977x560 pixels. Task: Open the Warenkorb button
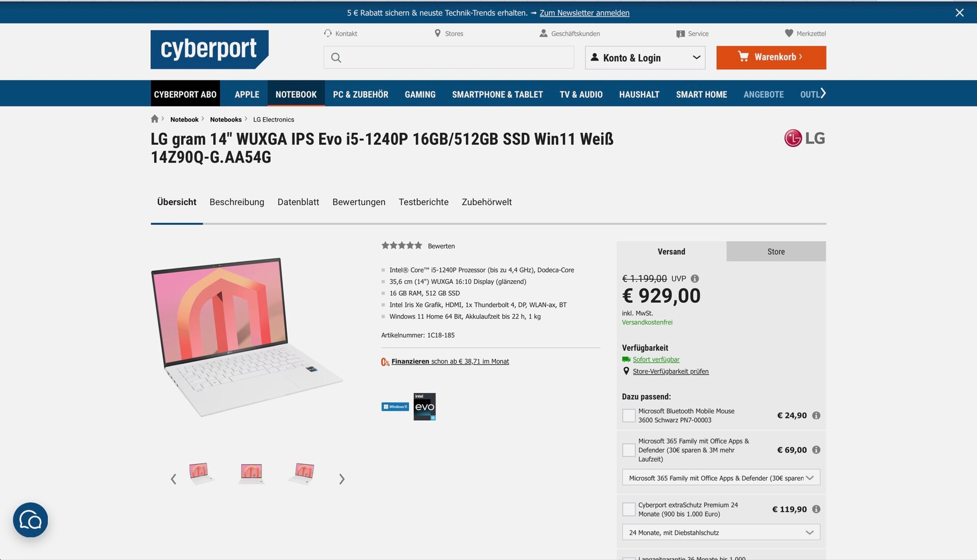point(771,57)
